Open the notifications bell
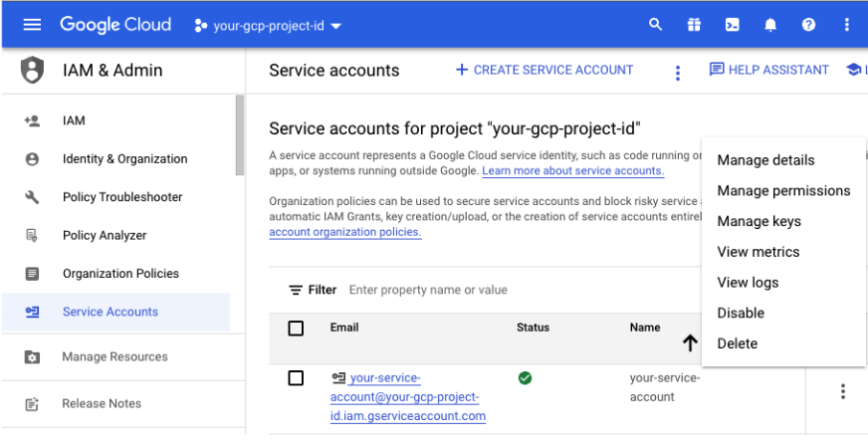This screenshot has width=868, height=445. point(770,25)
